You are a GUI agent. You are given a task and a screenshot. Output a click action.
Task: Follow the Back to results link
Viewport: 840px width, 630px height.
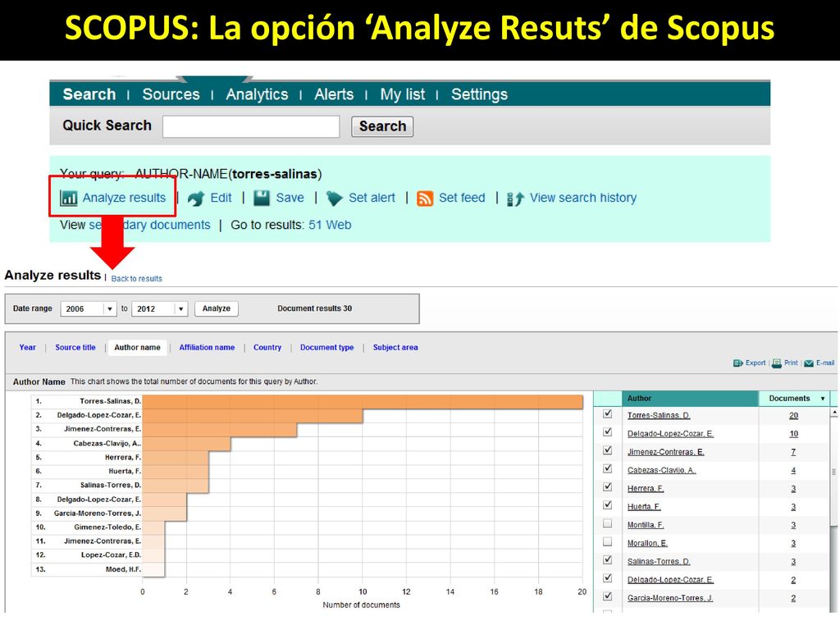[x=137, y=279]
